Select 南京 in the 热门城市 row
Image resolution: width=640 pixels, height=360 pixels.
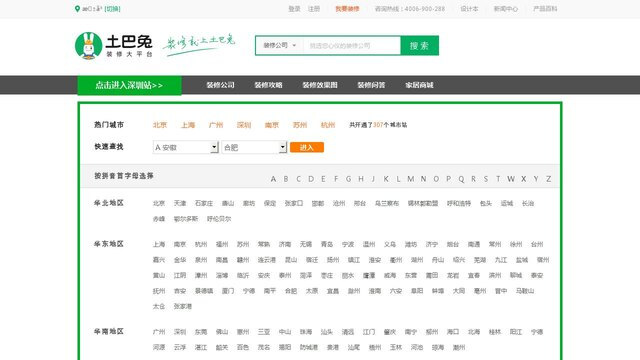tap(271, 125)
